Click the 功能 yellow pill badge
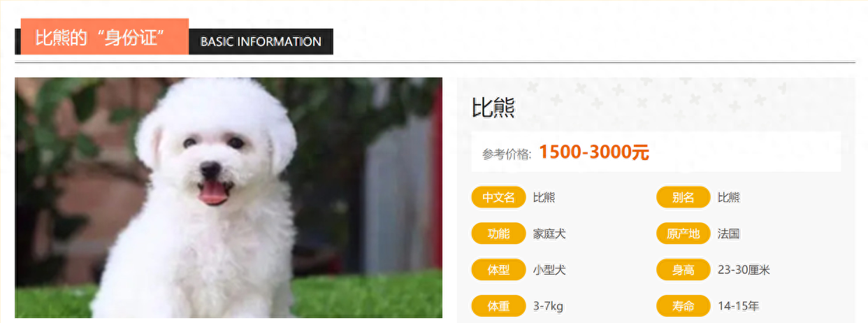This screenshot has width=868, height=323. click(x=498, y=234)
